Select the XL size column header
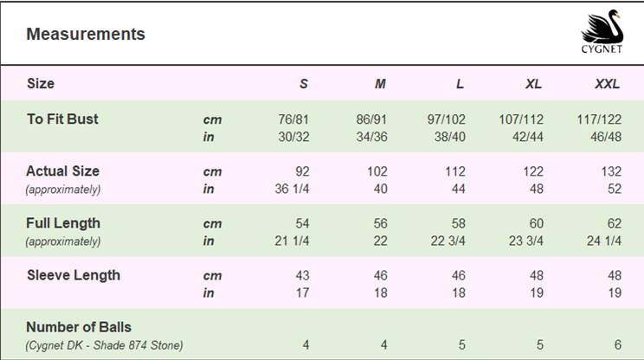This screenshot has width=644, height=360. (x=533, y=84)
